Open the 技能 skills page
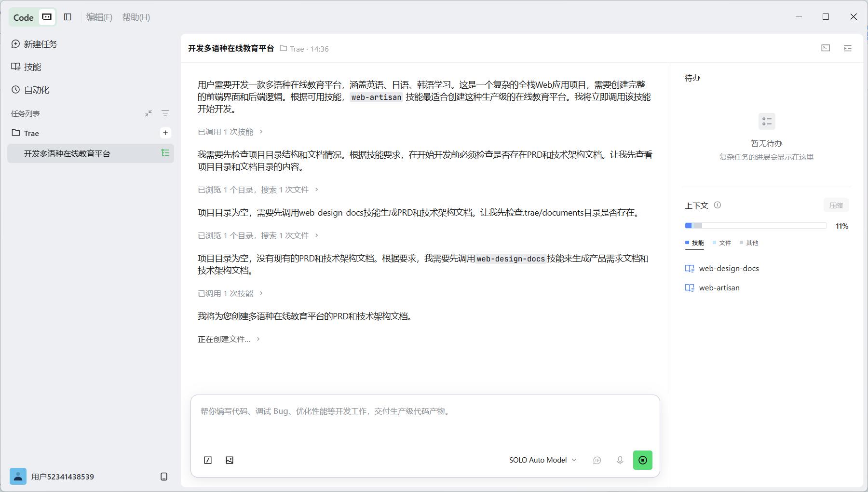The height and width of the screenshot is (492, 868). (26, 67)
